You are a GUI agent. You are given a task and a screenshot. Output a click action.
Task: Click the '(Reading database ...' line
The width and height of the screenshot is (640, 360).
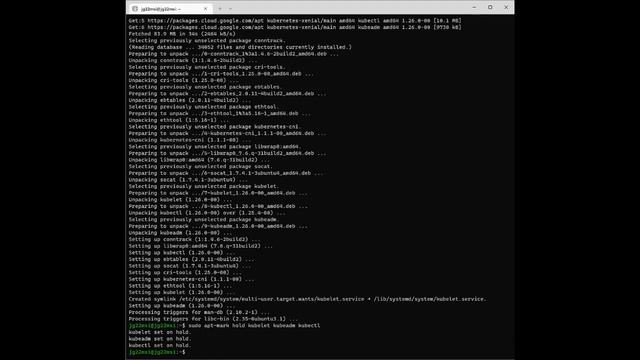[x=240, y=47]
